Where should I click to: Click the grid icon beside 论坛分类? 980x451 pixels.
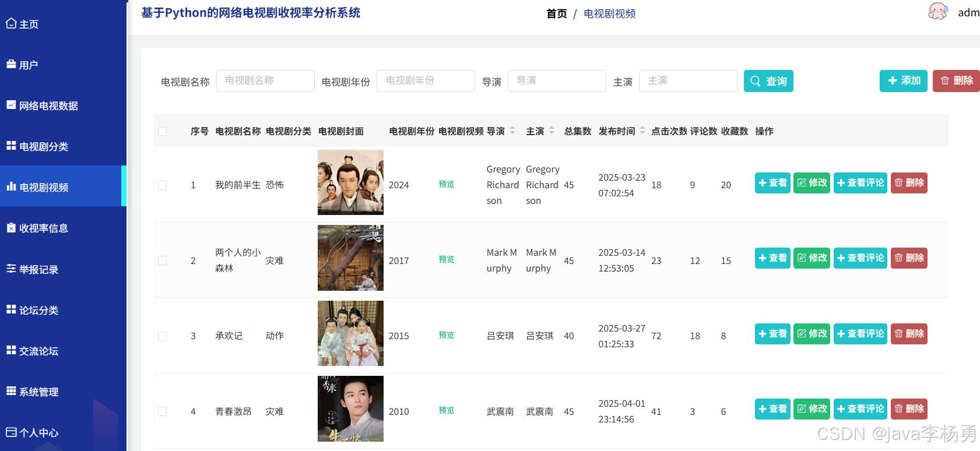pyautogui.click(x=11, y=309)
